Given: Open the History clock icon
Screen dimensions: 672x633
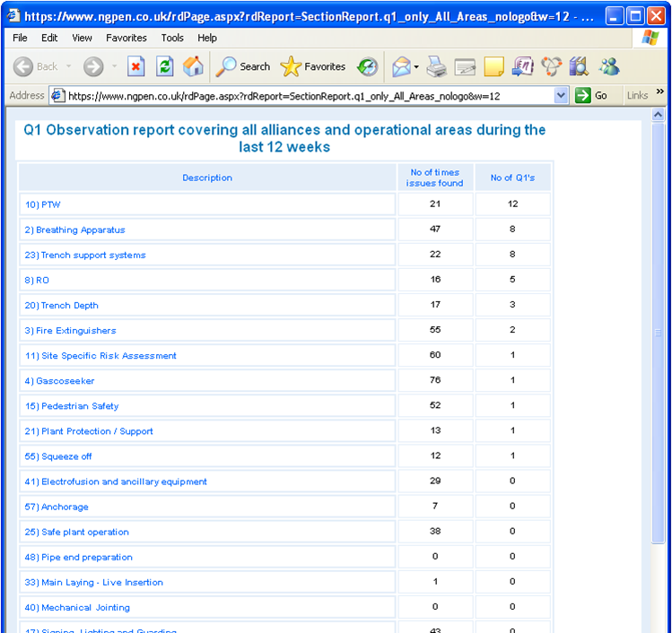Looking at the screenshot, I should (367, 67).
